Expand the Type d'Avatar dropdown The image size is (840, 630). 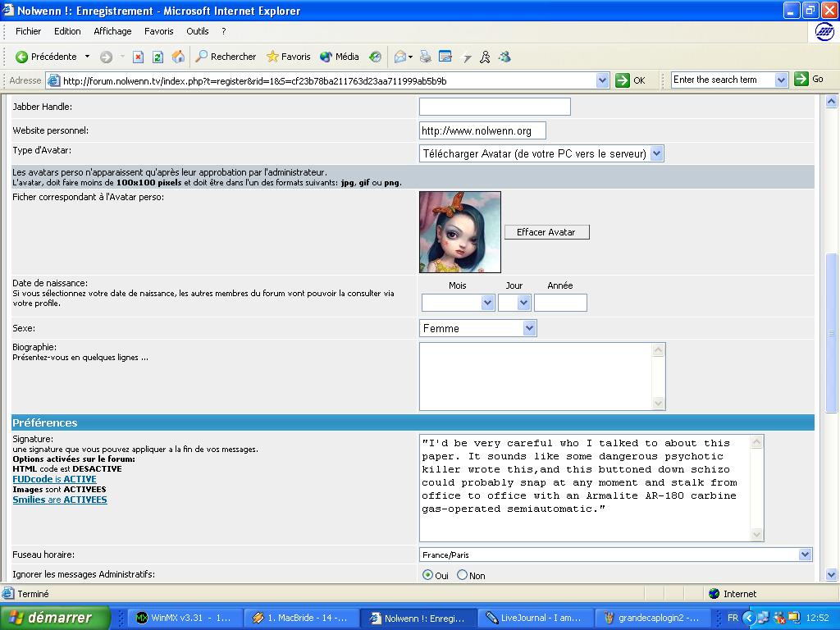tap(656, 153)
